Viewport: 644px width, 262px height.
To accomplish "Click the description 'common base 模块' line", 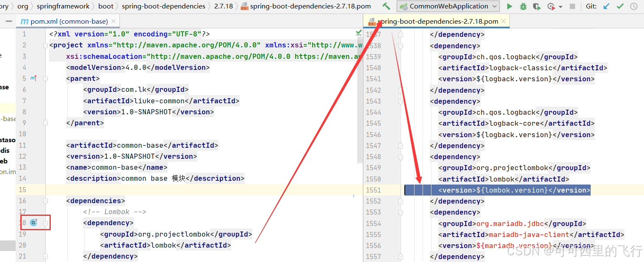I will click(155, 178).
